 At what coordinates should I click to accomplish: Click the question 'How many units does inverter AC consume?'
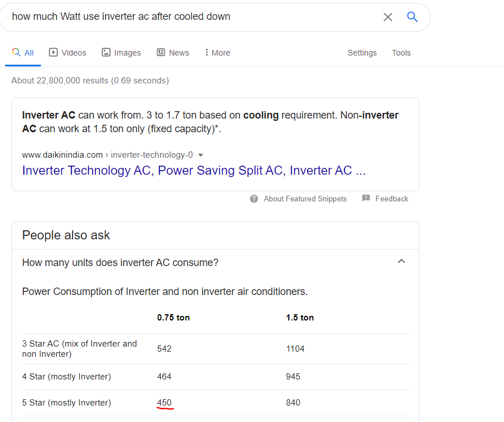(120, 263)
